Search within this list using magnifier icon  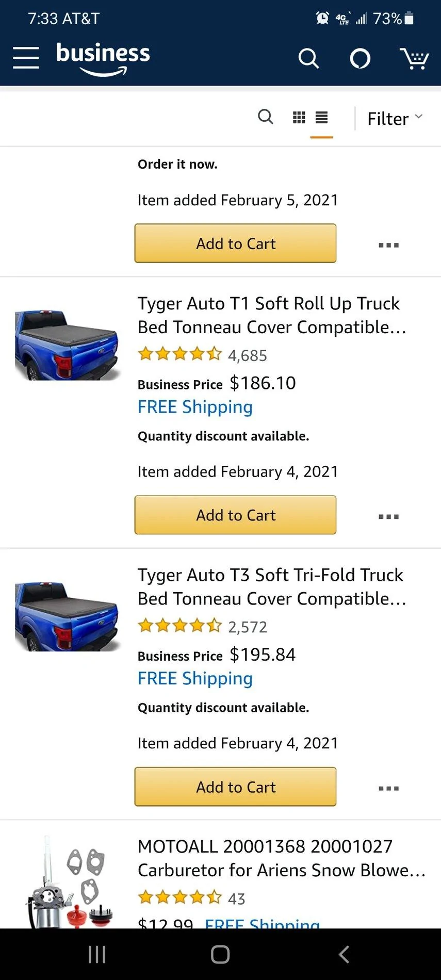pos(266,117)
